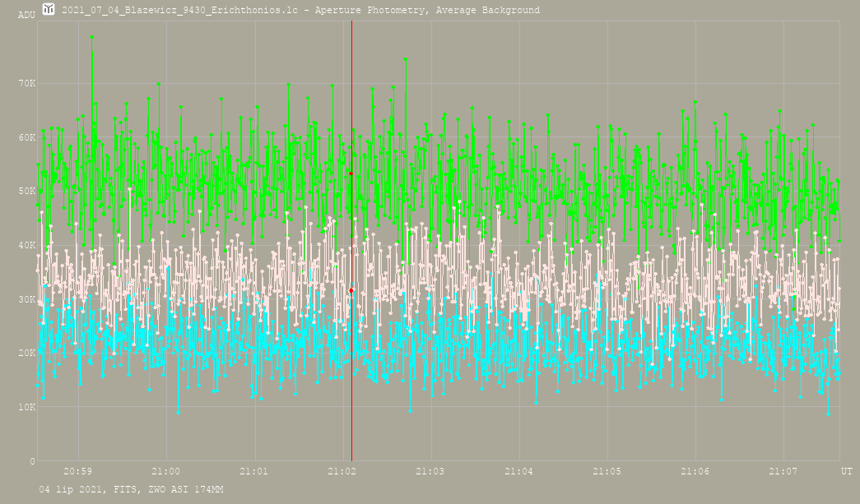Click the 0 axis label
Image resolution: width=860 pixels, height=504 pixels.
[32, 461]
